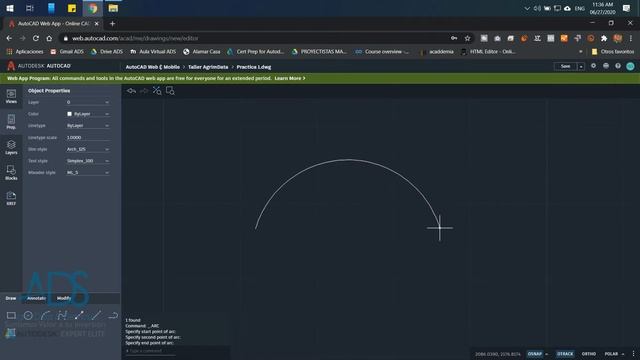Viewport: 640px width, 360px height.
Task: Open Chrome extensions puzzle icon
Action: tap(604, 38)
